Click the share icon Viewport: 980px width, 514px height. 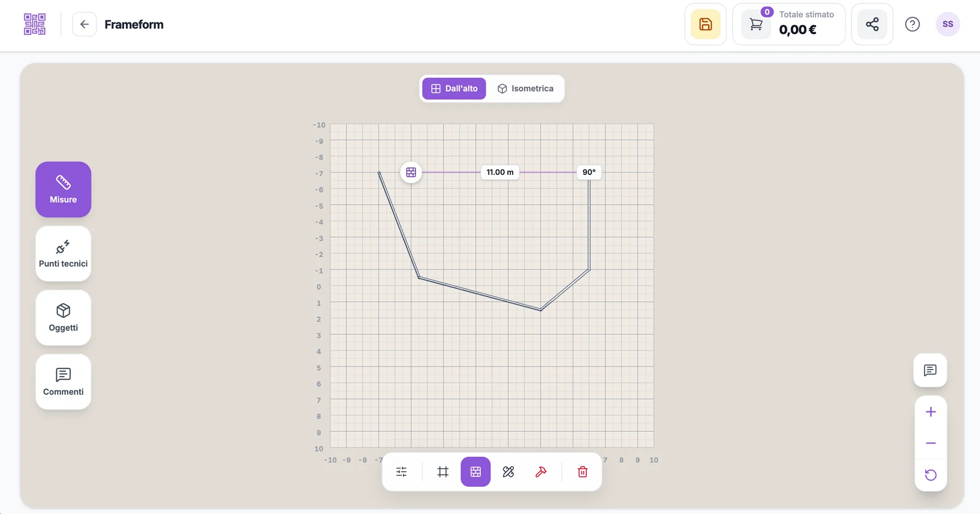872,25
